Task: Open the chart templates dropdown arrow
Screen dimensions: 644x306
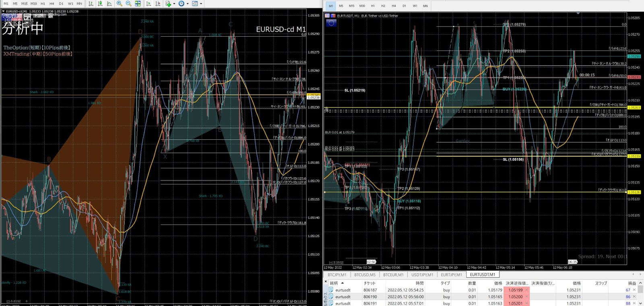Action: (x=201, y=4)
